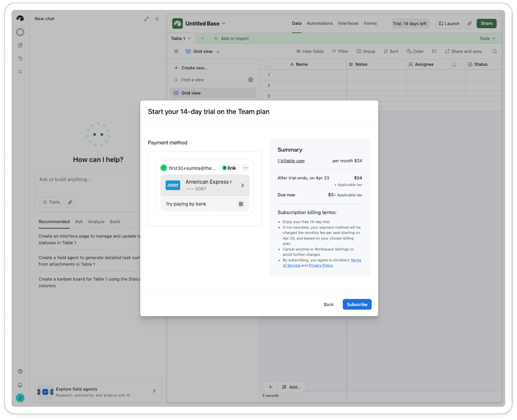The image size is (517, 420).
Task: Click the kanban board suggestion for Table 1
Action: (x=89, y=282)
